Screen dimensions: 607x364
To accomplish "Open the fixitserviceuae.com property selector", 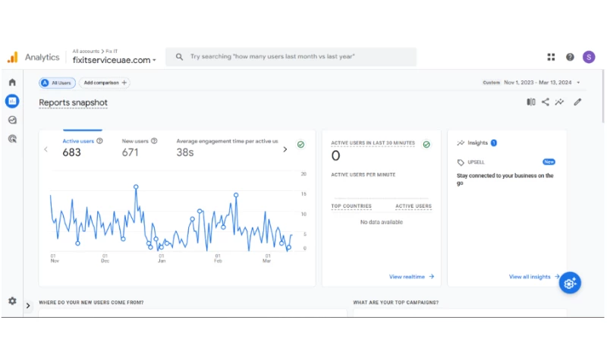I will pyautogui.click(x=115, y=60).
